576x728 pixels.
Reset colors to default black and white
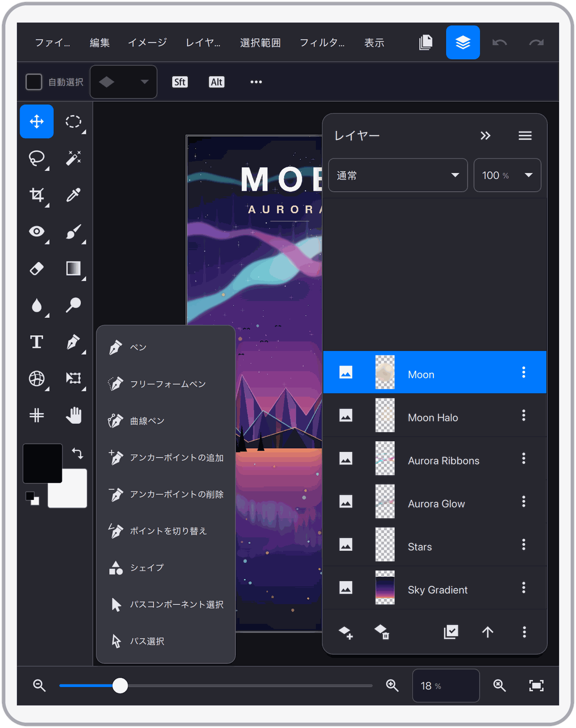tap(33, 498)
